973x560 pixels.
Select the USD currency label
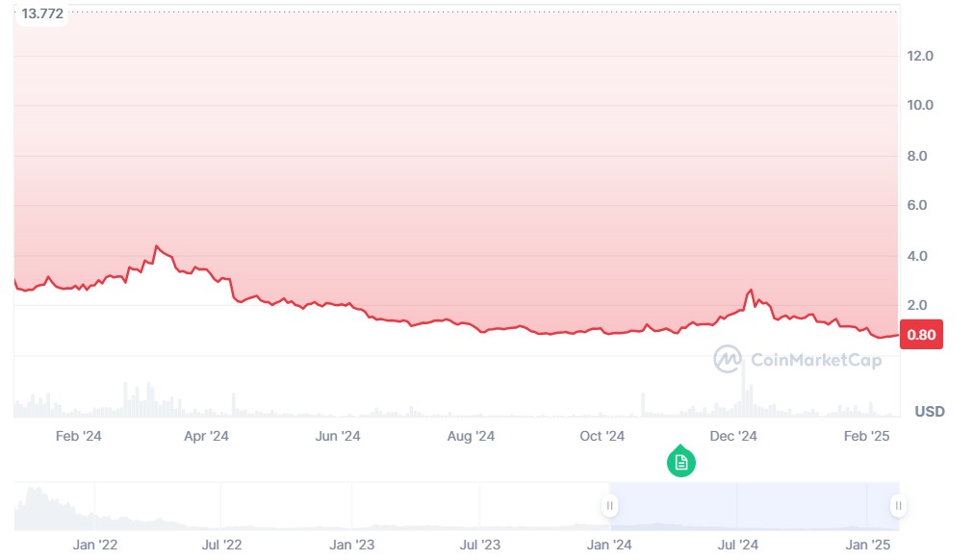929,412
